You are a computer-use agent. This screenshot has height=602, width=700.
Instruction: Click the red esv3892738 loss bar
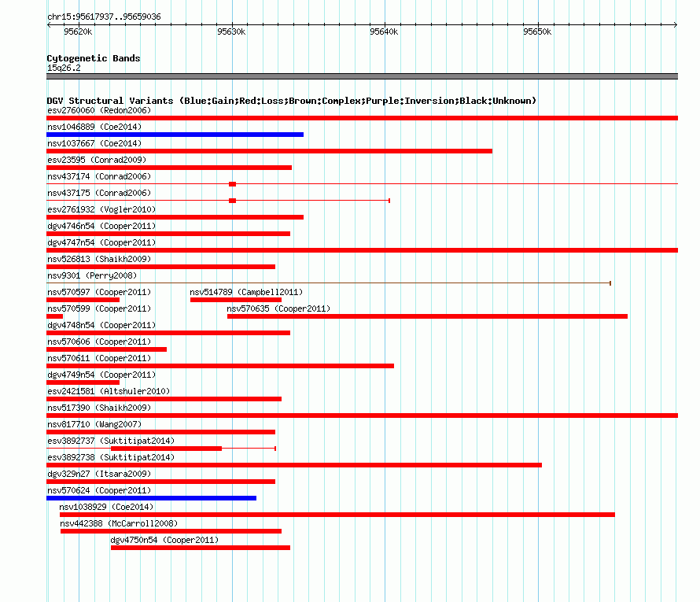pyautogui.click(x=294, y=465)
